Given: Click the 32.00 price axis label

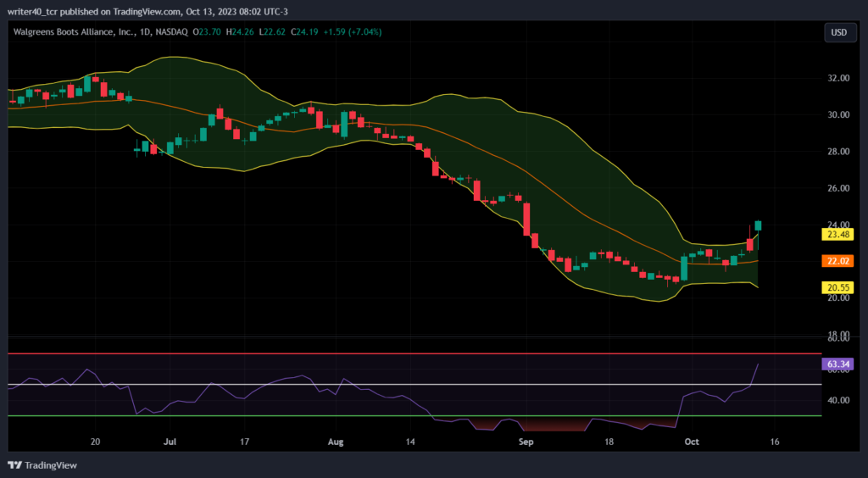Looking at the screenshot, I should (x=838, y=78).
